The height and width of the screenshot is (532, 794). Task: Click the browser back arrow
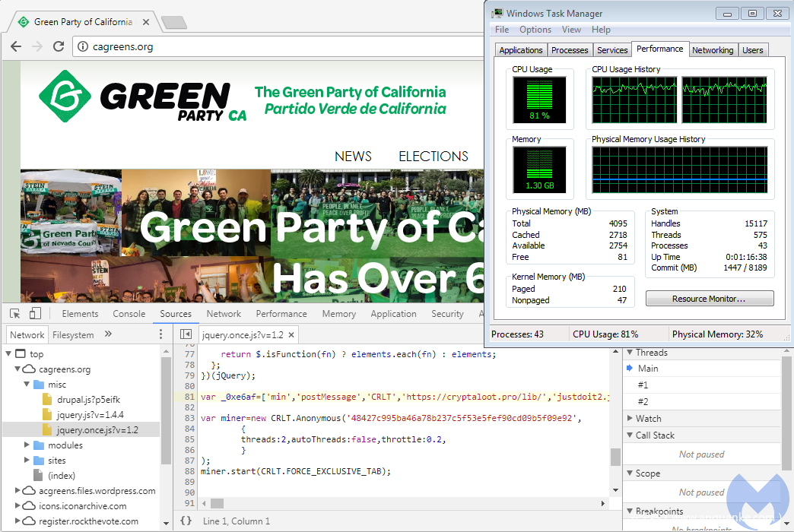tap(16, 46)
